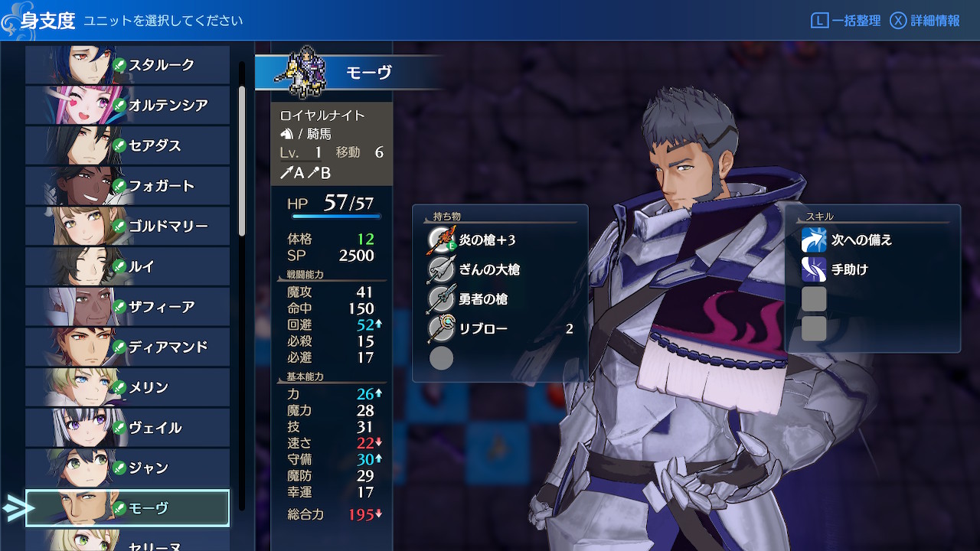
Task: Click the unit list vertical scrollbar
Action: point(242,161)
